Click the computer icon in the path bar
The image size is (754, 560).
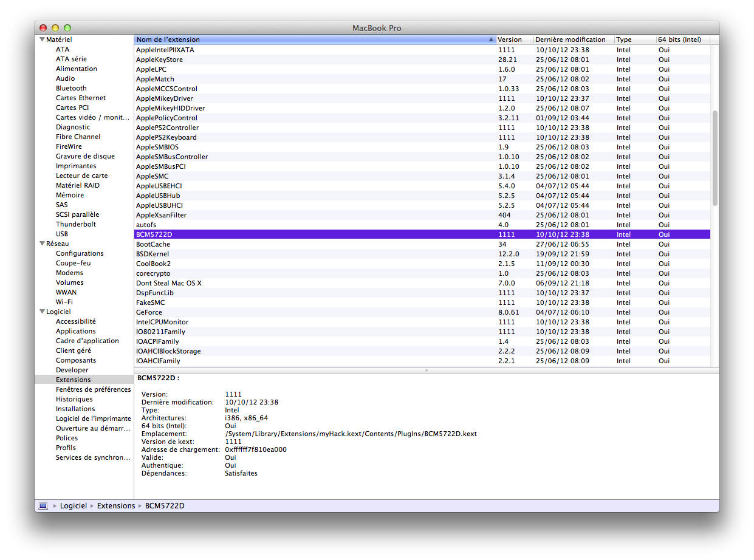pos(44,505)
